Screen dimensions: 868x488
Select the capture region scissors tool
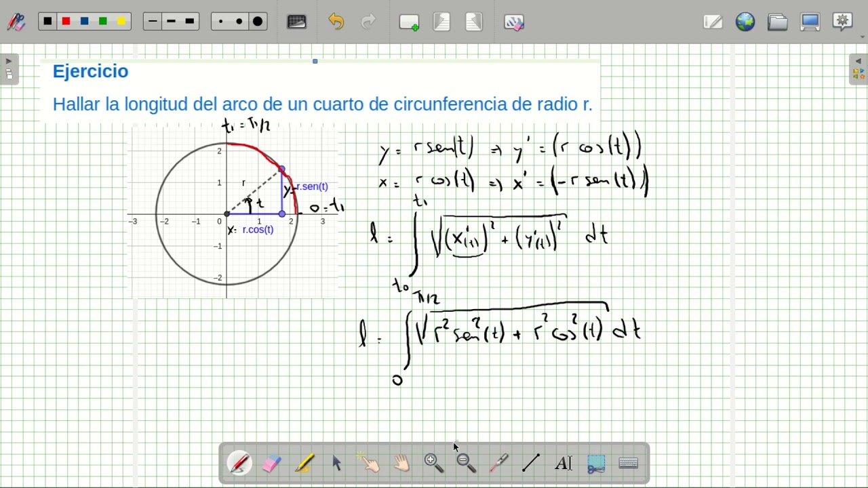pyautogui.click(x=596, y=463)
